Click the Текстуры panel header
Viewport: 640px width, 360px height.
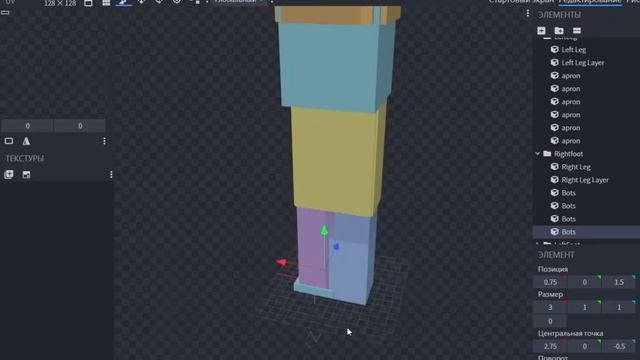point(24,158)
